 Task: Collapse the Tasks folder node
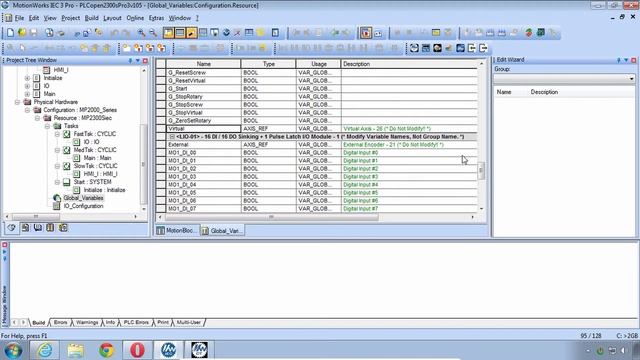click(47, 126)
